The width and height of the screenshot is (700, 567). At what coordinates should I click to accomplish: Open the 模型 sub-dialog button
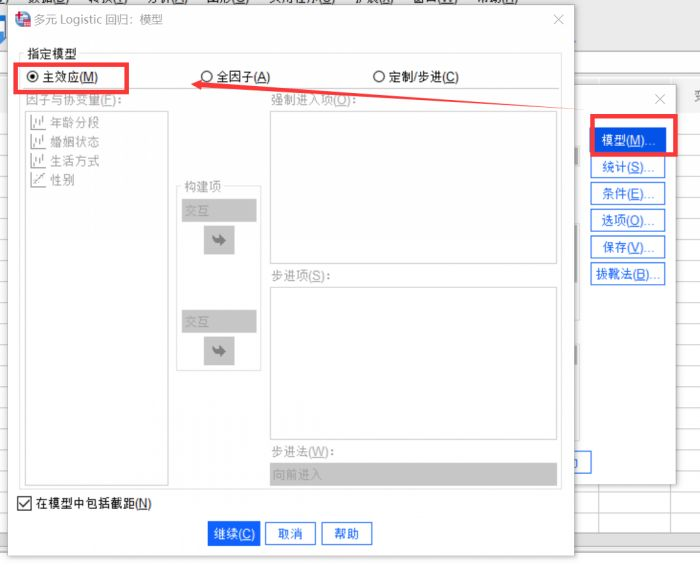(627, 140)
